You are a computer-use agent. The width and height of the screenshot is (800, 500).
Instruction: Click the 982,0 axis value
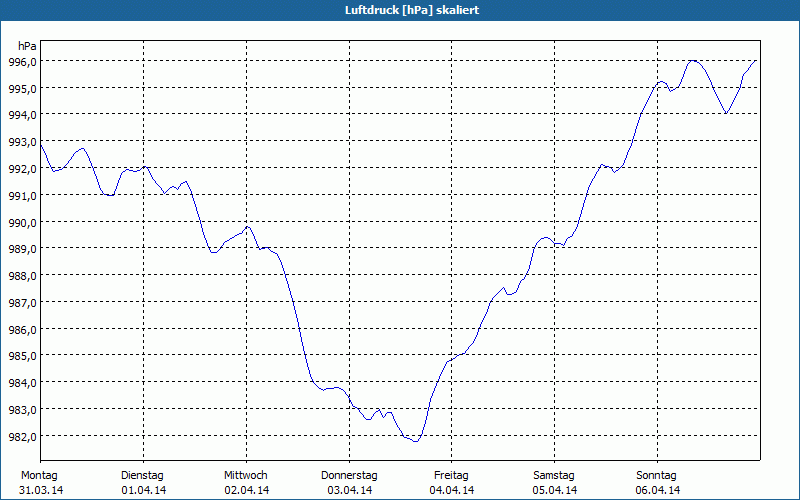23,437
